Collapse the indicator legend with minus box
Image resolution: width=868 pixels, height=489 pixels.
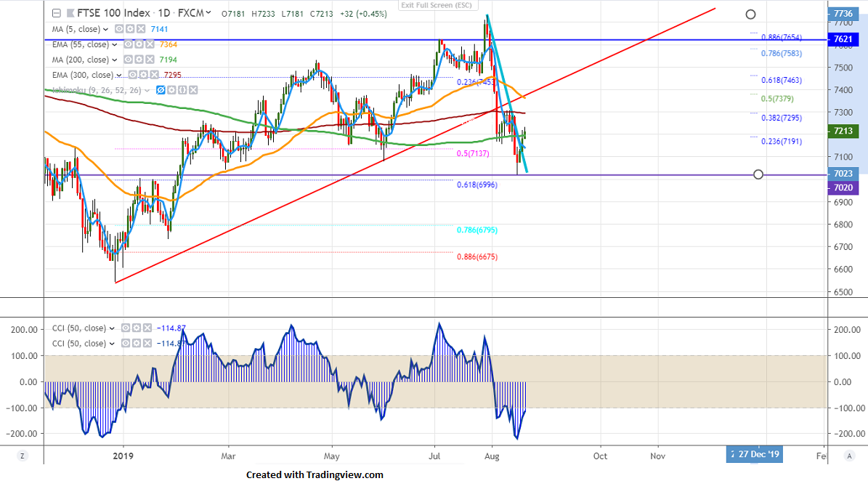[x=57, y=12]
